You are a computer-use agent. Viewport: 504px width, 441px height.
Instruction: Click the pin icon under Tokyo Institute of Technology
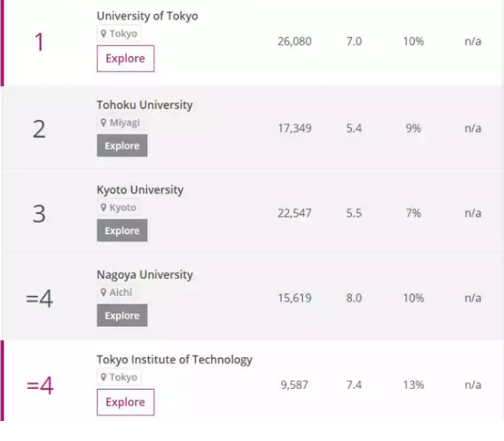point(103,377)
